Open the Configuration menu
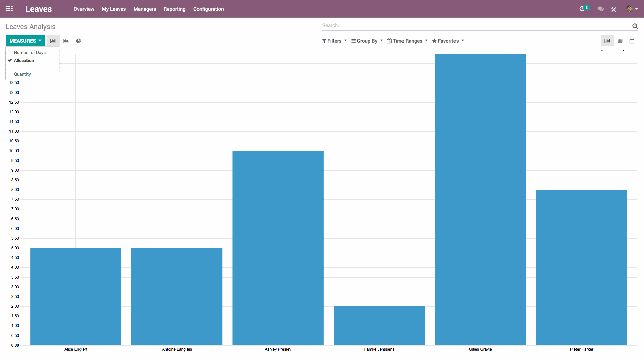644x362 pixels. pyautogui.click(x=208, y=9)
